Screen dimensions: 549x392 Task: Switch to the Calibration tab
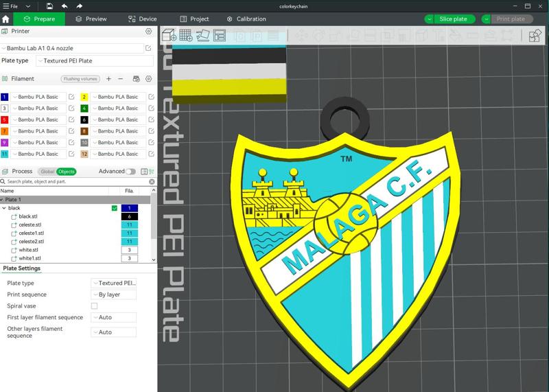(x=246, y=19)
